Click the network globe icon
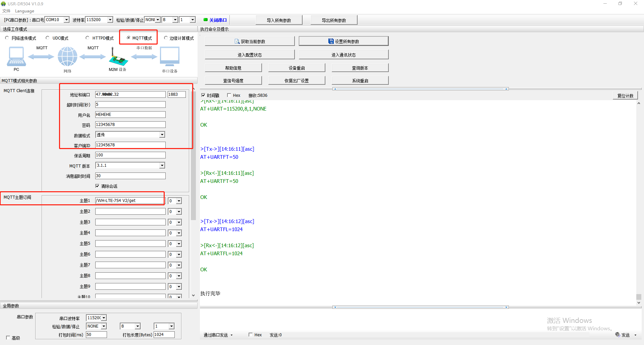This screenshot has width=644, height=345. tap(67, 56)
